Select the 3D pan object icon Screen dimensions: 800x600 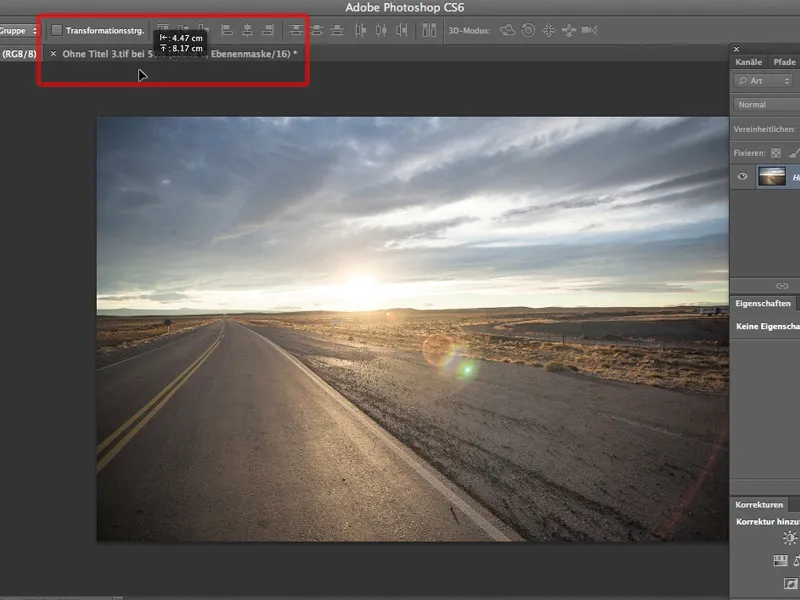click(548, 31)
